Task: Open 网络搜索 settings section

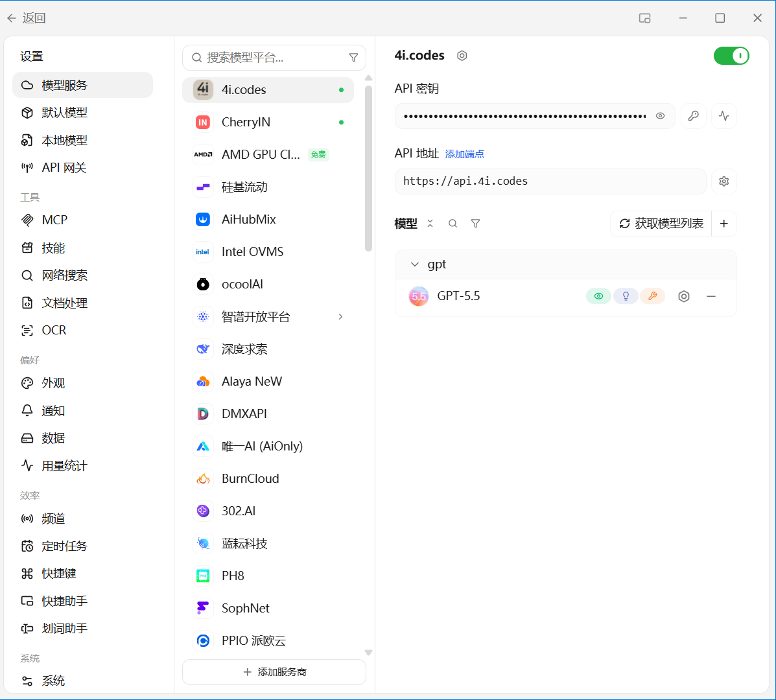Action: point(82,275)
